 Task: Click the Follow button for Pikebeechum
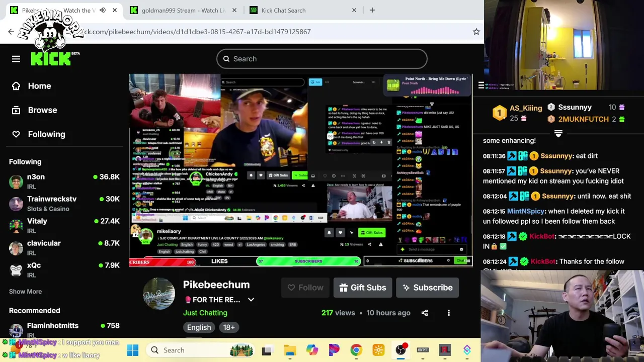(x=305, y=288)
